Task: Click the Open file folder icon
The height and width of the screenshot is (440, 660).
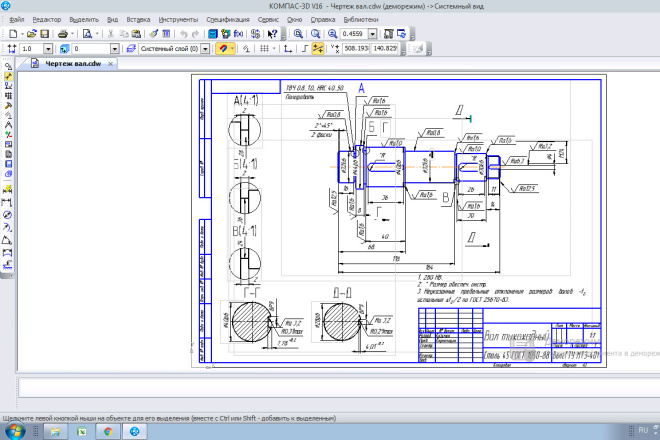Action: tap(32, 34)
